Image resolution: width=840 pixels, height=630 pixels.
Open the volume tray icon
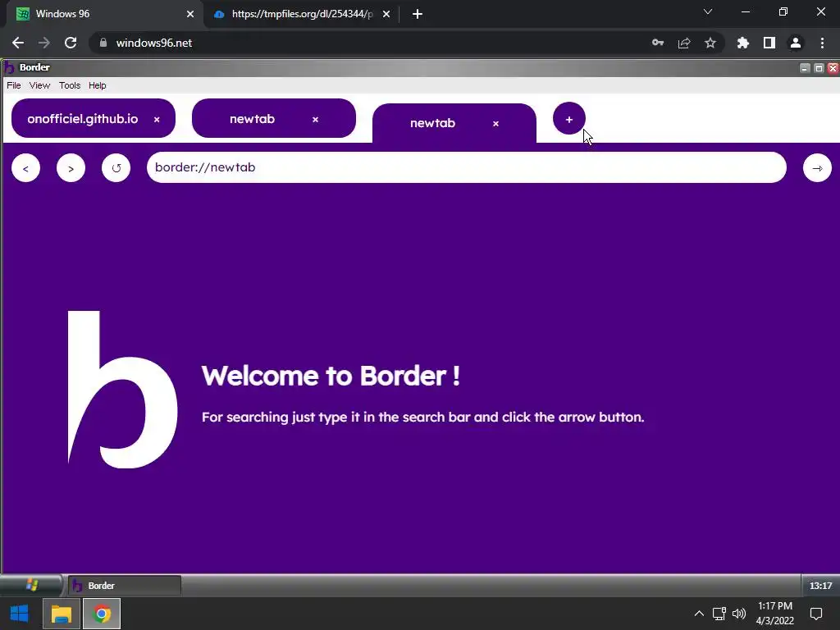point(739,614)
